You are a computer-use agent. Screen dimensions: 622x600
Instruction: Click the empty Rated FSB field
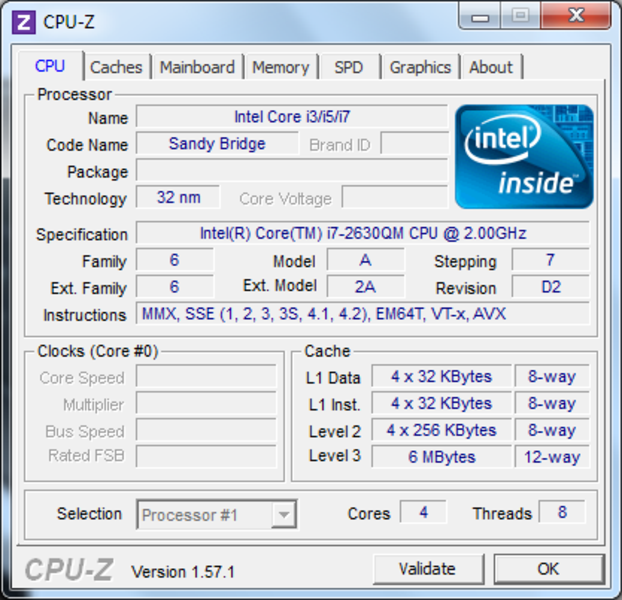click(x=206, y=456)
